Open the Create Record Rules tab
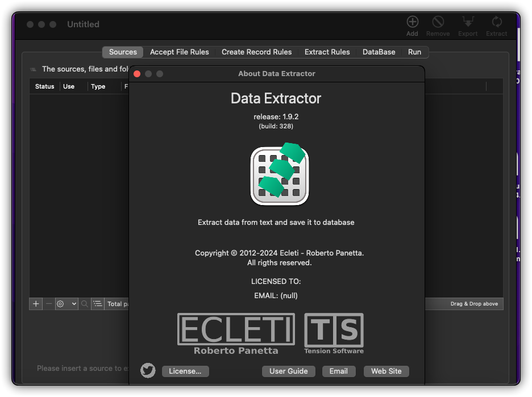532x397 pixels. point(256,52)
